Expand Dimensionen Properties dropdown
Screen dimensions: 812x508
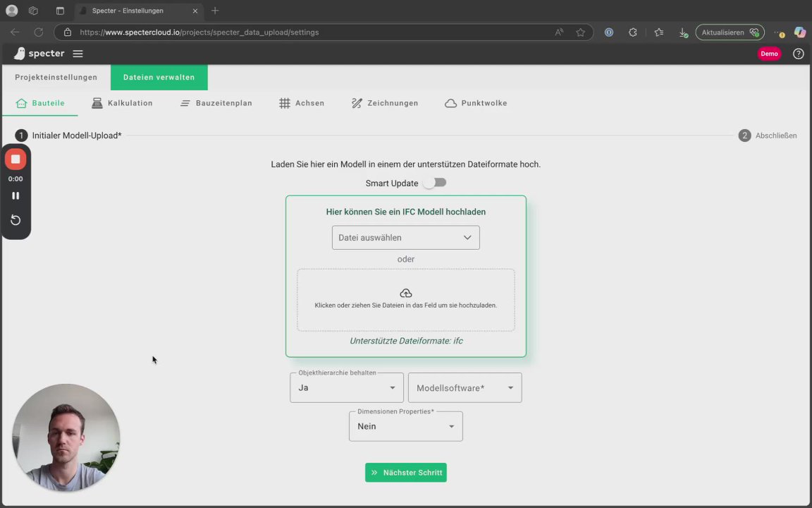point(405,426)
